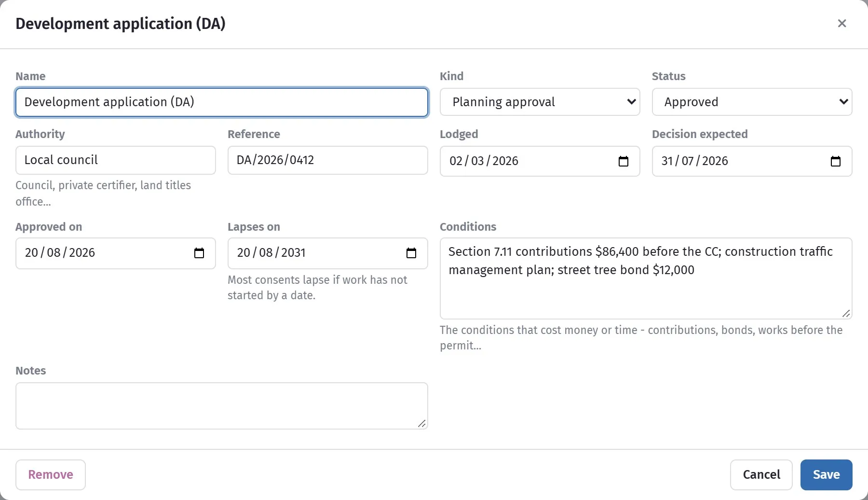Image resolution: width=868 pixels, height=500 pixels.
Task: Click the Lodged date field
Action: pyautogui.click(x=540, y=161)
